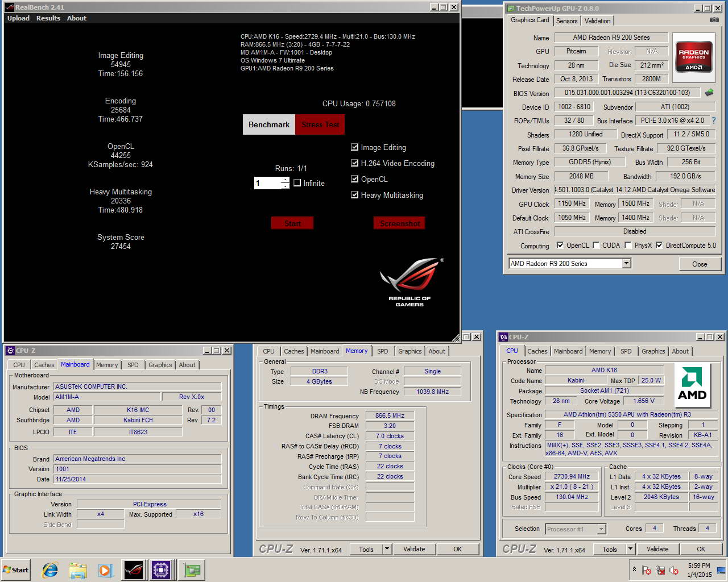Screen dimensions: 728x582
Task: Click the Runs number input field
Action: (x=267, y=183)
